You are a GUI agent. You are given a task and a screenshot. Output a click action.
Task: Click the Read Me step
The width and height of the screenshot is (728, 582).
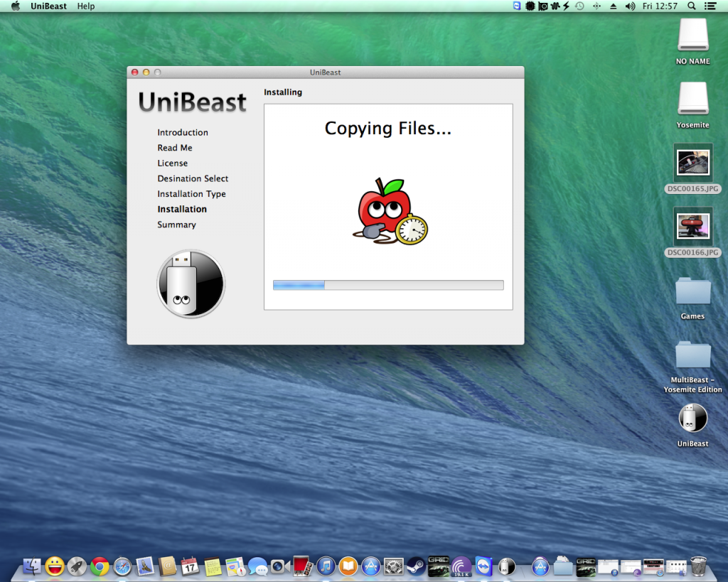175,148
